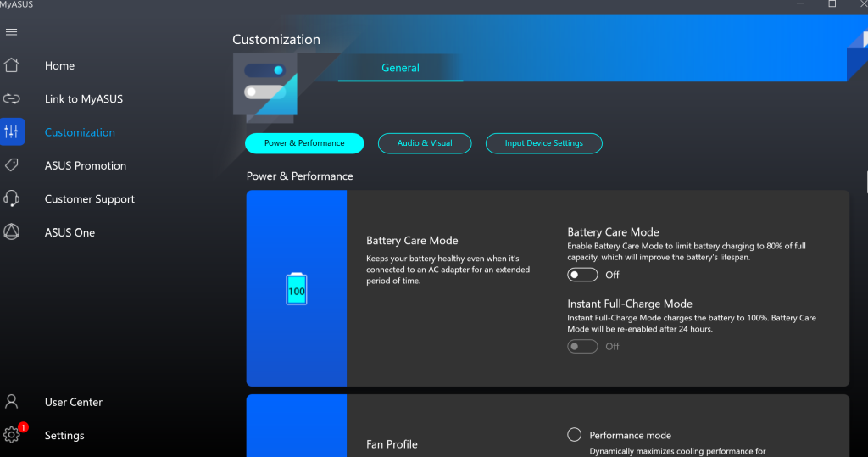Click the vertical scrollbar on the right edge
Image resolution: width=868 pixels, height=457 pixels.
[x=865, y=181]
